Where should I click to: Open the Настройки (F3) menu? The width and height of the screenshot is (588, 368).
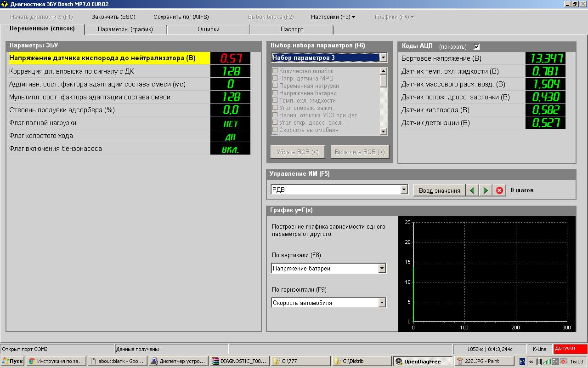click(333, 17)
